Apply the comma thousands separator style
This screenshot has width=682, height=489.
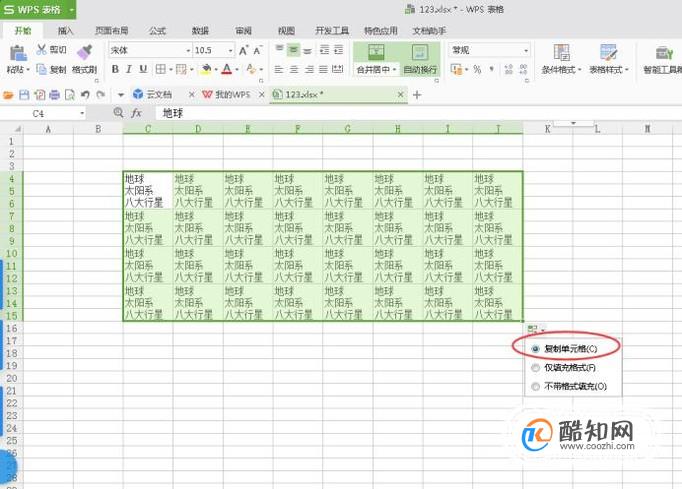492,69
